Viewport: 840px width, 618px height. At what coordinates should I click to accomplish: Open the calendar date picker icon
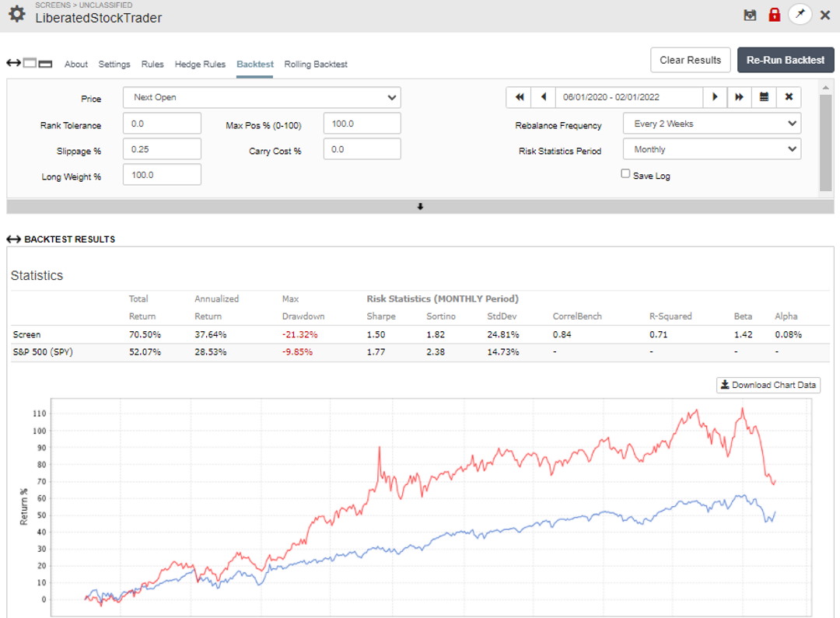click(765, 97)
